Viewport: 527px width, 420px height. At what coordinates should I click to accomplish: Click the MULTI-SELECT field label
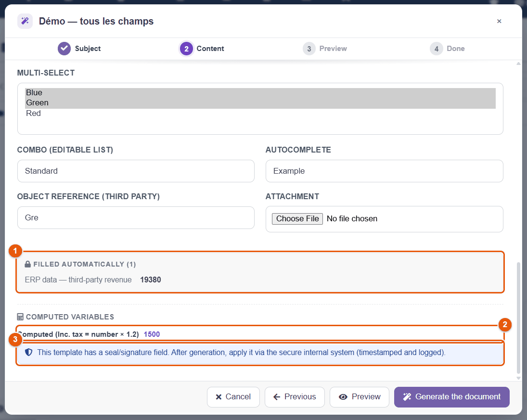pyautogui.click(x=46, y=73)
